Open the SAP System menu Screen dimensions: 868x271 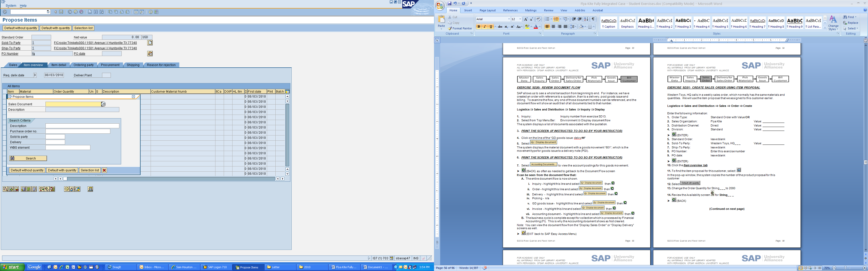(x=11, y=6)
